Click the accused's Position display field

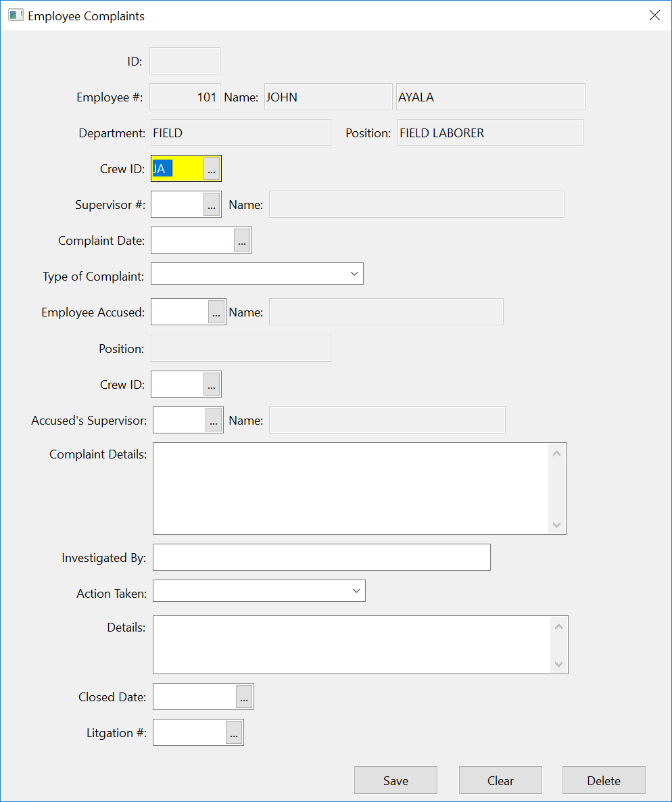click(241, 348)
